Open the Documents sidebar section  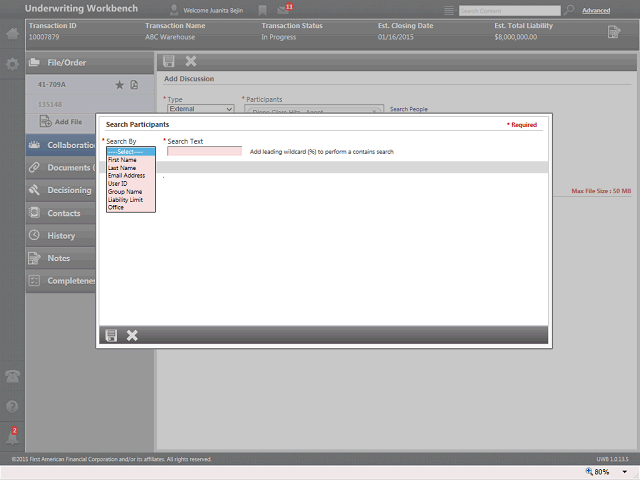tap(61, 168)
